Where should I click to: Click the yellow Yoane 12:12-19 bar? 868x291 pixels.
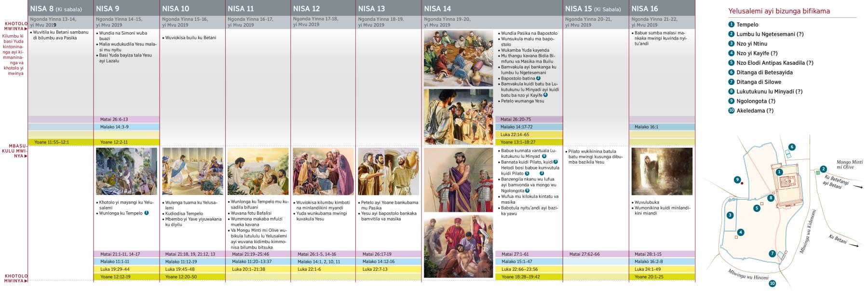[126, 277]
